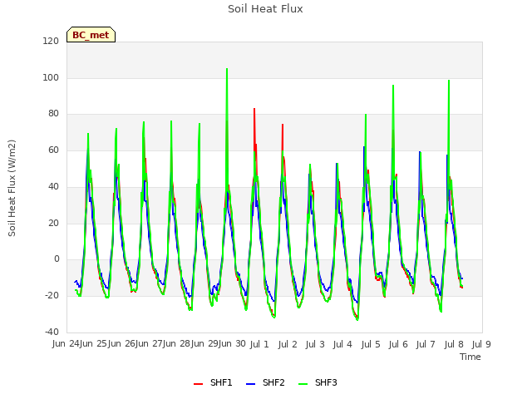Select the SHF1 legend label
The height and width of the screenshot is (399, 532).
(x=221, y=382)
